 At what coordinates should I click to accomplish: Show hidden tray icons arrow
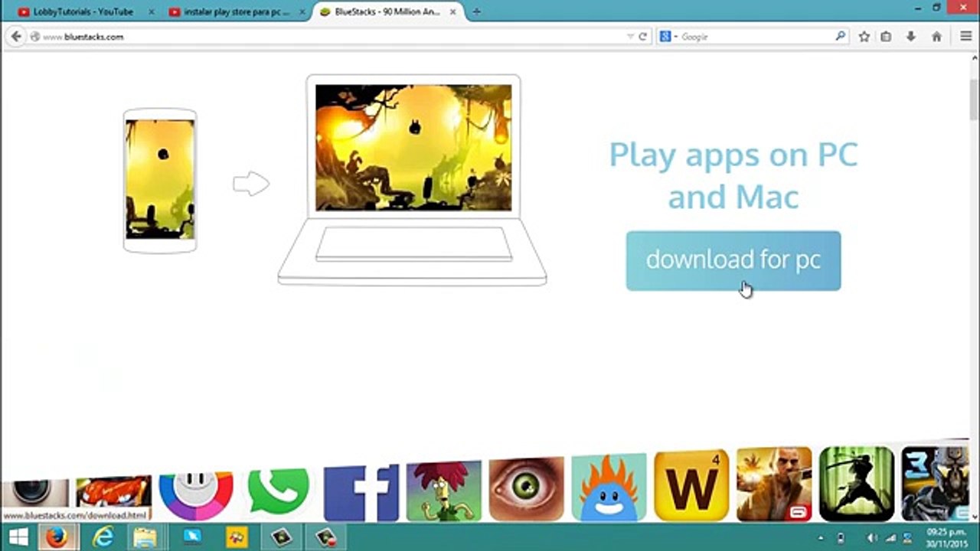pyautogui.click(x=820, y=538)
